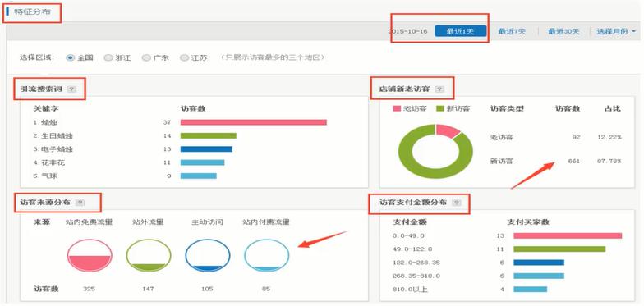The height and width of the screenshot is (306, 644).
Task: Click keyword row 2. 生日蜡烛
Action: 53,136
